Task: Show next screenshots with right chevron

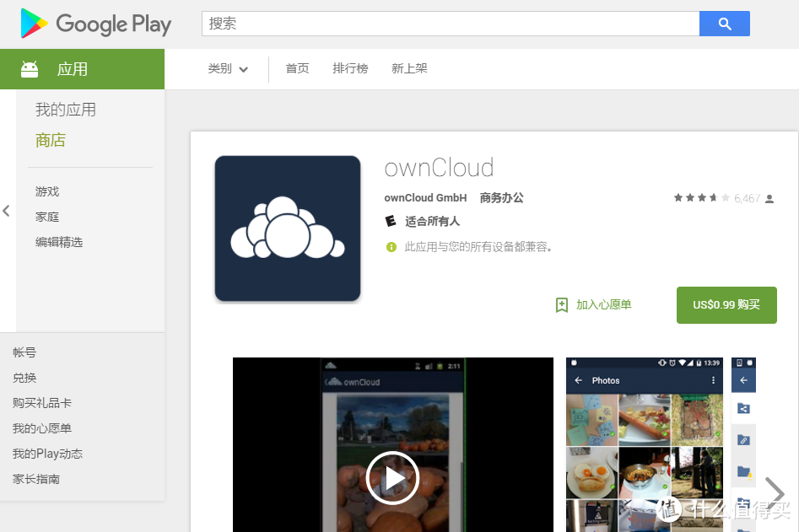Action: (x=775, y=492)
